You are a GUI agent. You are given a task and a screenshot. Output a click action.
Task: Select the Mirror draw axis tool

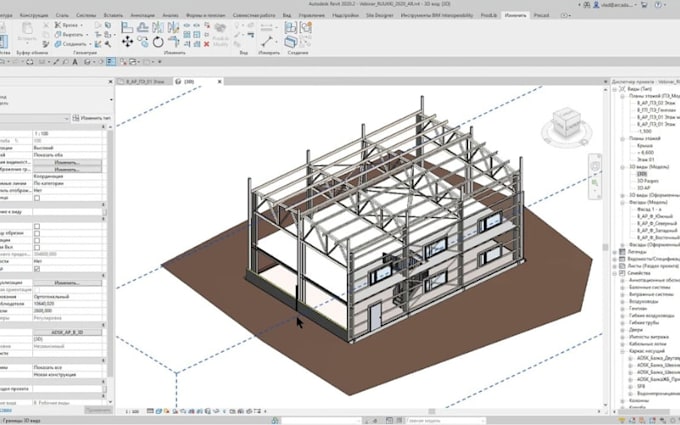pos(173,28)
